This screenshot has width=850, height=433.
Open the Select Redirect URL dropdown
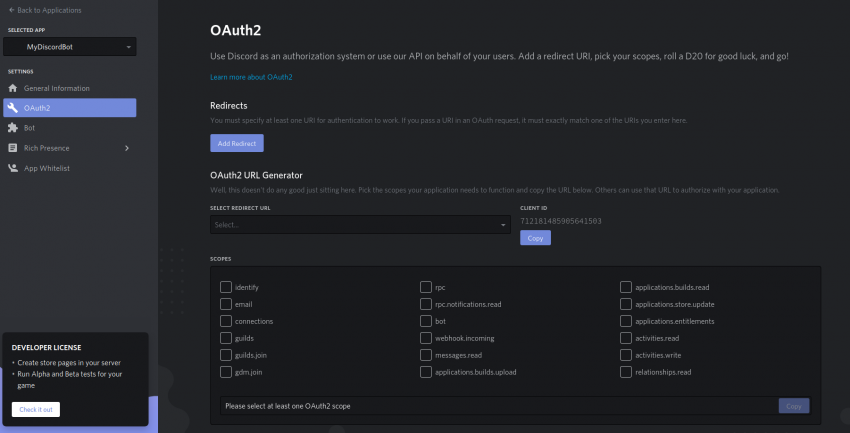(360, 226)
